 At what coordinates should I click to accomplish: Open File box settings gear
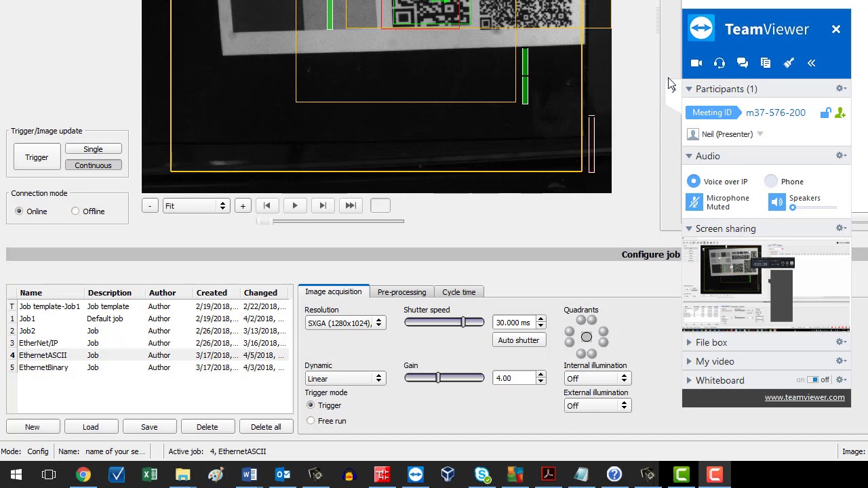pos(841,342)
